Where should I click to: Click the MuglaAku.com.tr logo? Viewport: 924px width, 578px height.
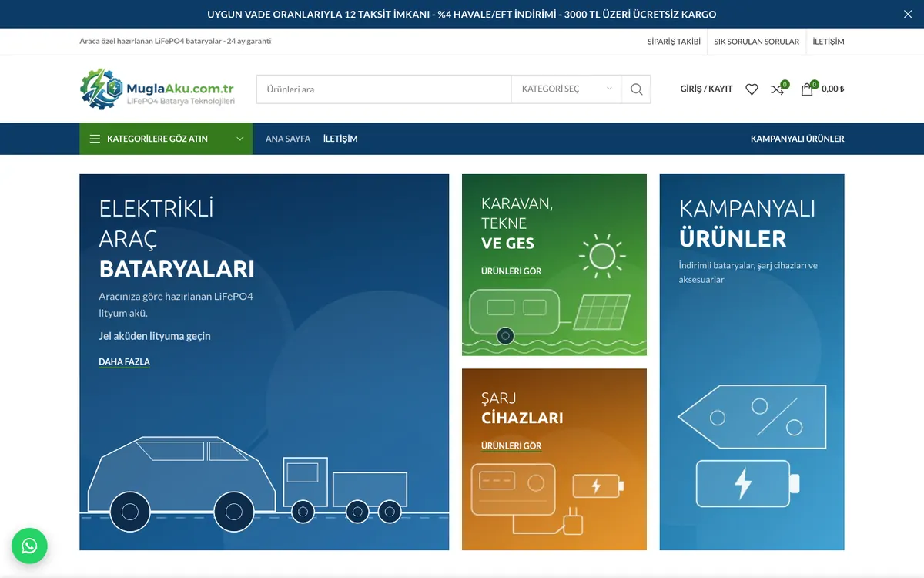(x=158, y=89)
